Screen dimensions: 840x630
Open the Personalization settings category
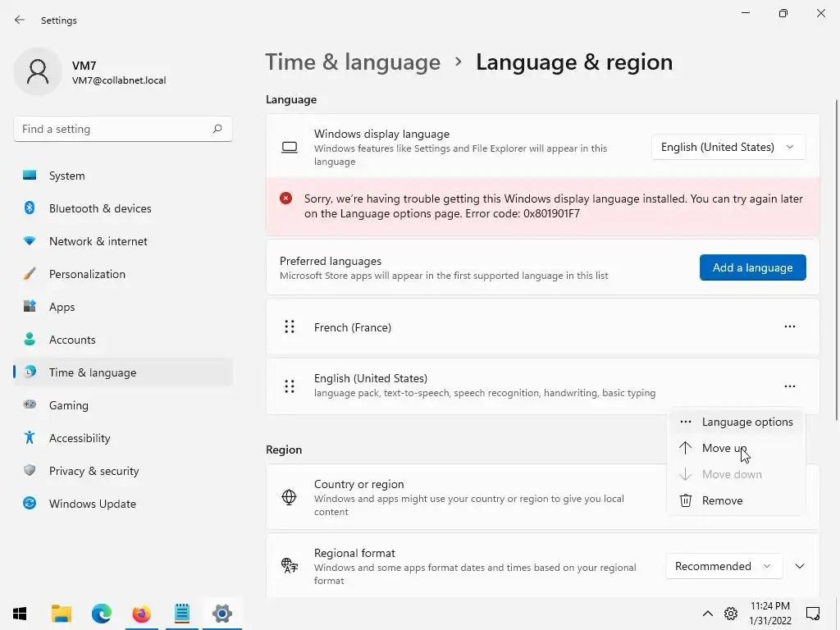click(123, 274)
